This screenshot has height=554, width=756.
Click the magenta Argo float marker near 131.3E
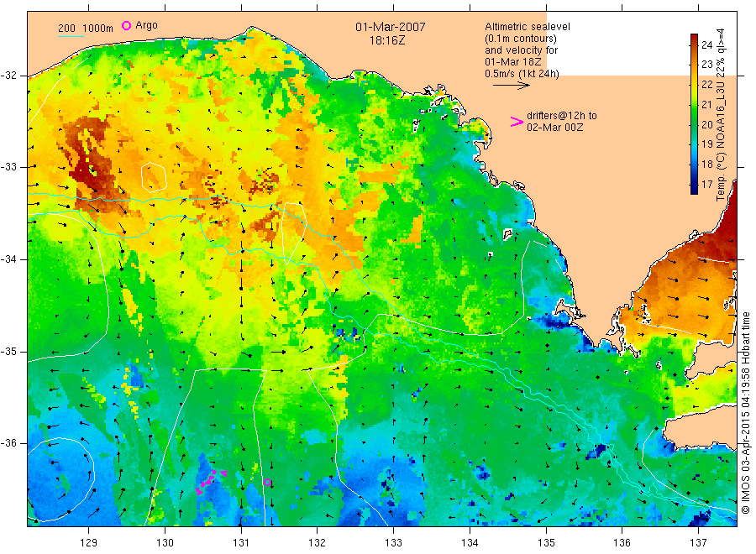pyautogui.click(x=268, y=482)
